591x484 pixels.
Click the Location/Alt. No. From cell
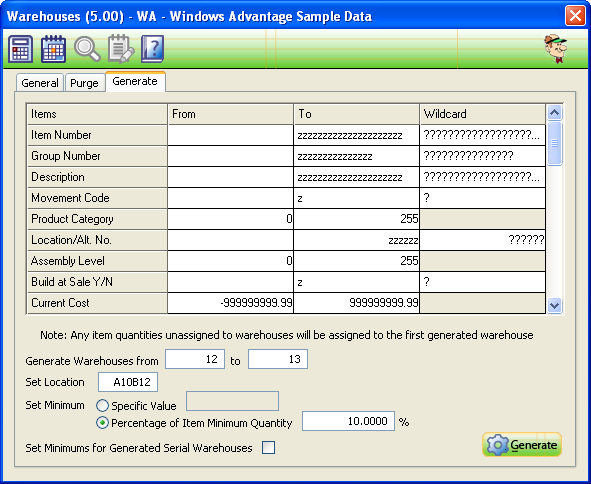coord(230,240)
